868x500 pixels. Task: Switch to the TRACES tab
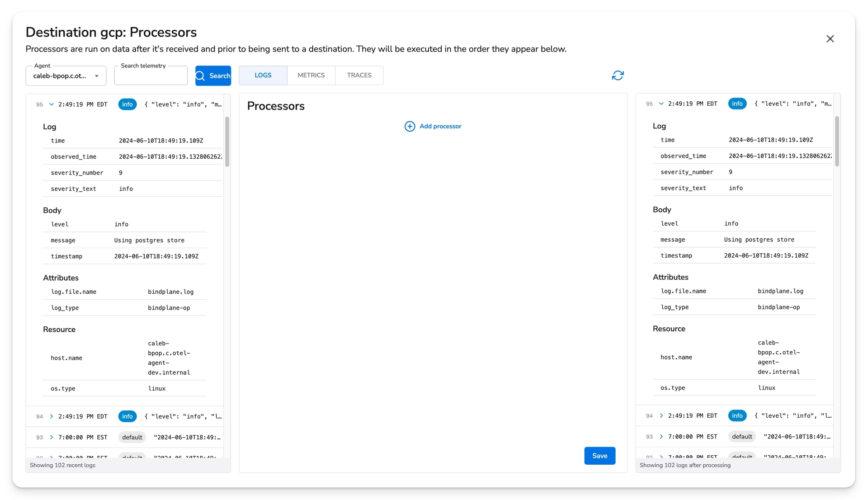coord(359,75)
